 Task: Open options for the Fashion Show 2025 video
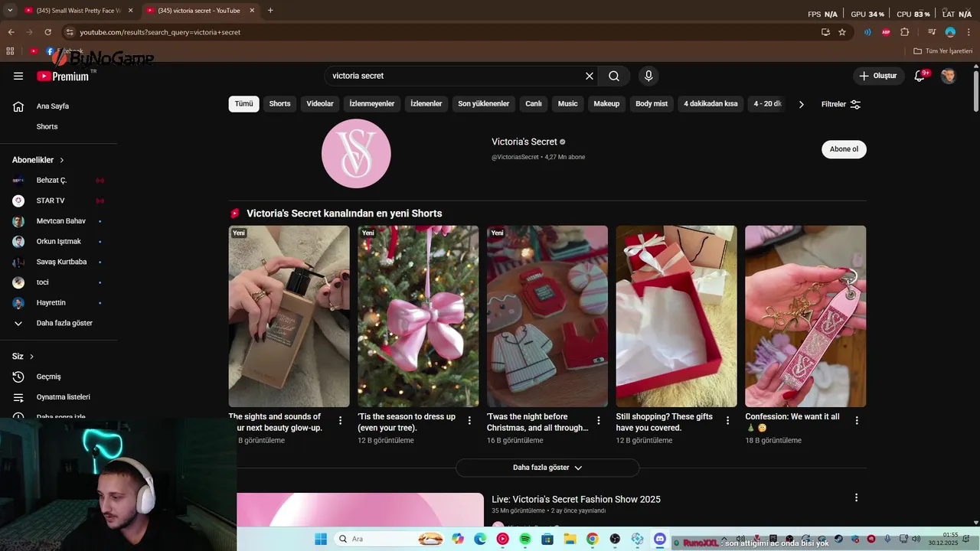pos(856,497)
